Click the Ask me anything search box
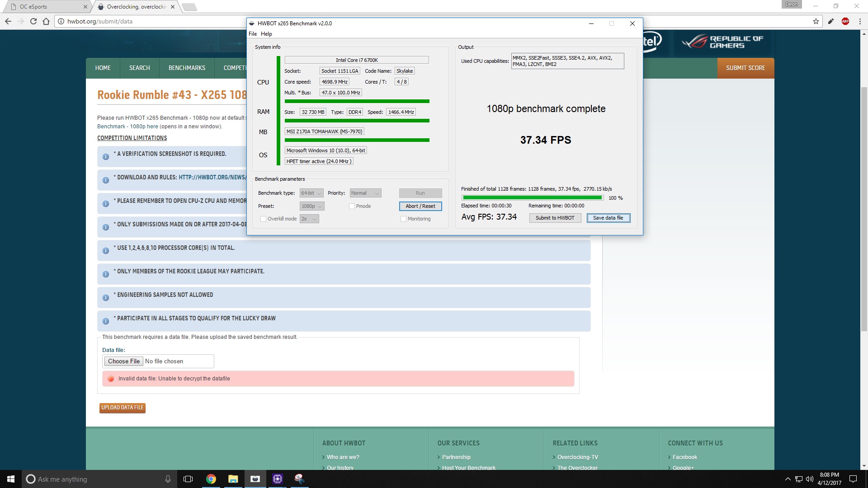The image size is (868, 488). tap(99, 479)
